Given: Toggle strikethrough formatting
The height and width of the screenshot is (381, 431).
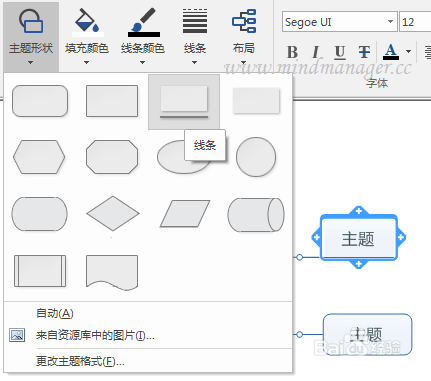Looking at the screenshot, I should click(364, 52).
